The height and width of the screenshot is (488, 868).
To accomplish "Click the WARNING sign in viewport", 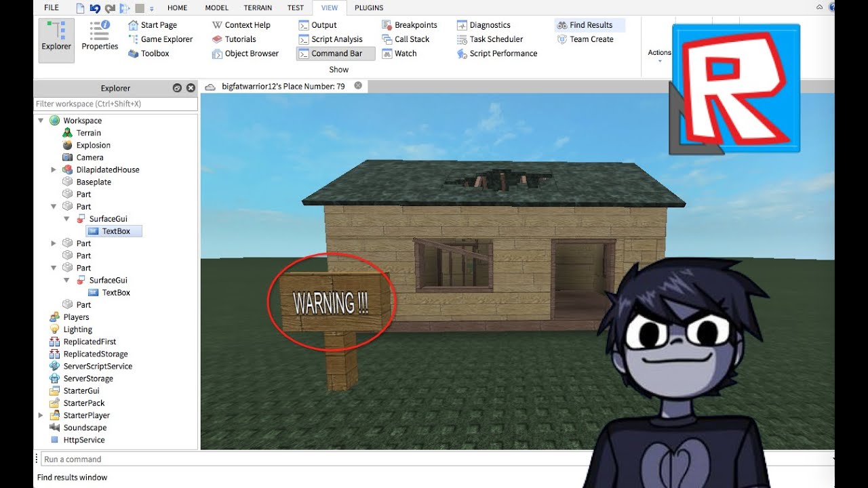I will [x=331, y=302].
